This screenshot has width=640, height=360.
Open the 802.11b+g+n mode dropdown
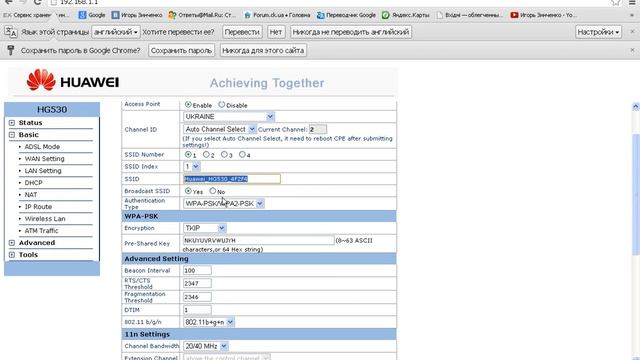[x=209, y=322]
